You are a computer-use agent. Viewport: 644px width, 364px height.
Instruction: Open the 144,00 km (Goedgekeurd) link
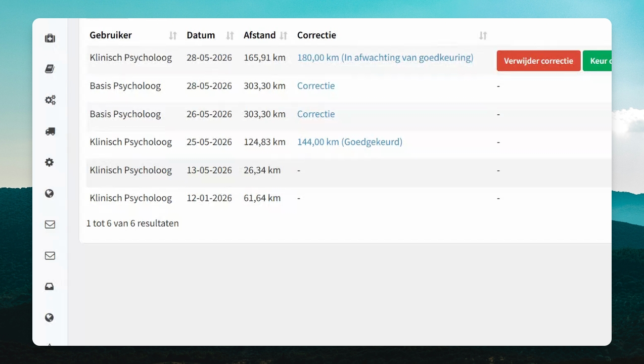click(x=350, y=142)
